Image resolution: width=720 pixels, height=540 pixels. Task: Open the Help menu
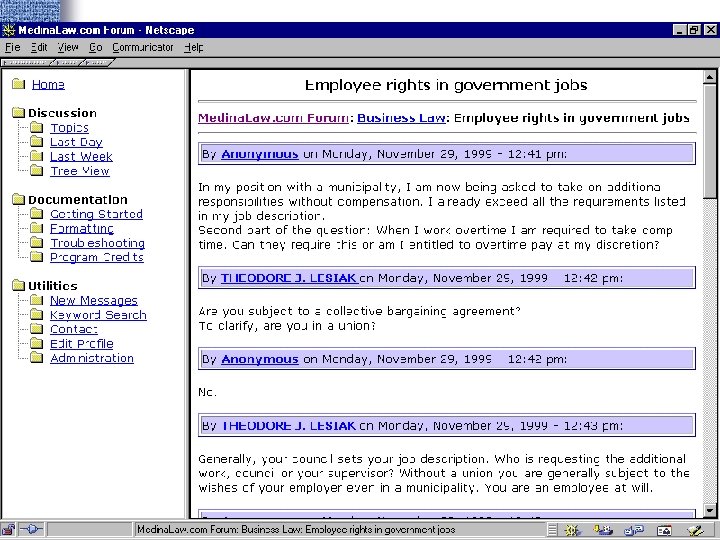coord(193,47)
